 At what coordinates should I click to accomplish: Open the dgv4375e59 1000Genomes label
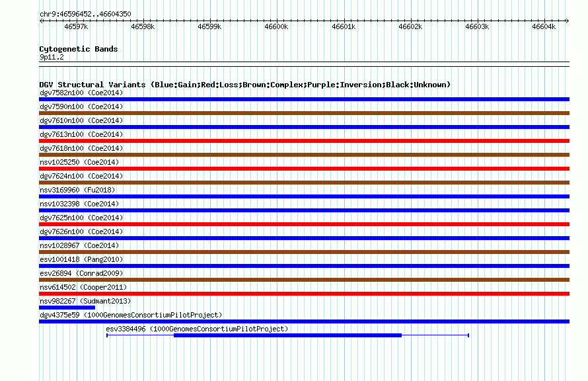tap(131, 315)
